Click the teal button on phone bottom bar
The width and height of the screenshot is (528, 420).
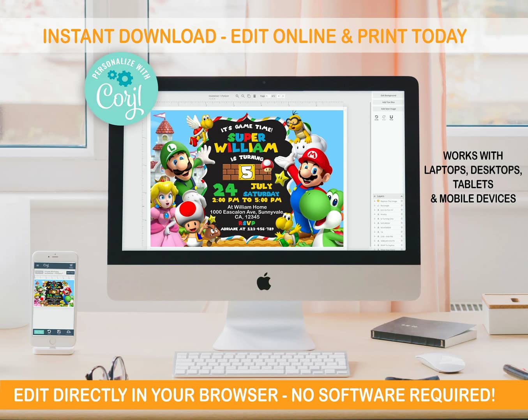39,332
